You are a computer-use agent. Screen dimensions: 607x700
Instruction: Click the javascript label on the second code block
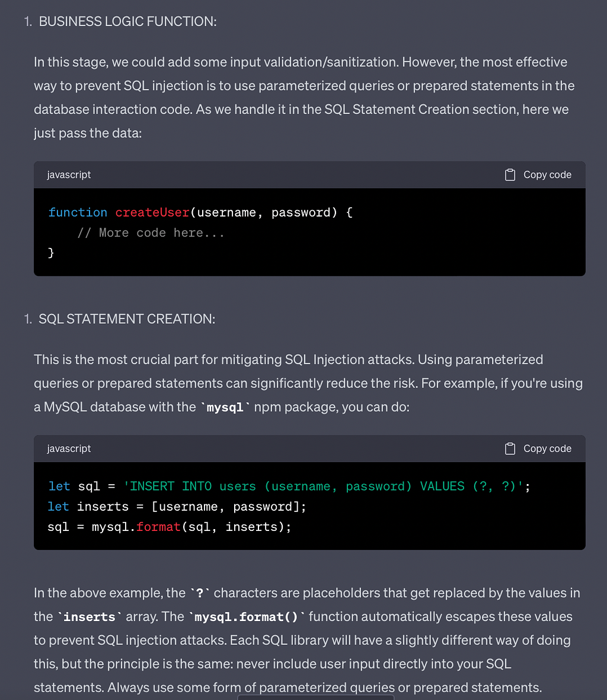pos(69,448)
